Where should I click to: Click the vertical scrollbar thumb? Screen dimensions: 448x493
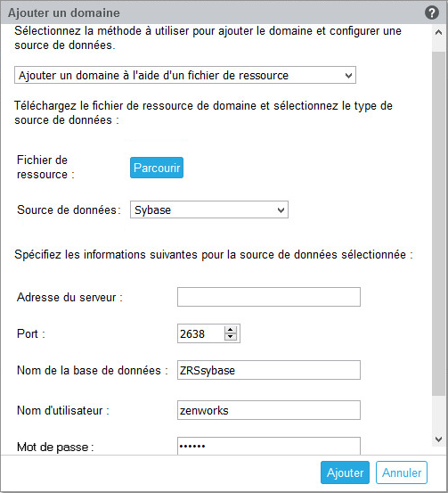[x=438, y=223]
